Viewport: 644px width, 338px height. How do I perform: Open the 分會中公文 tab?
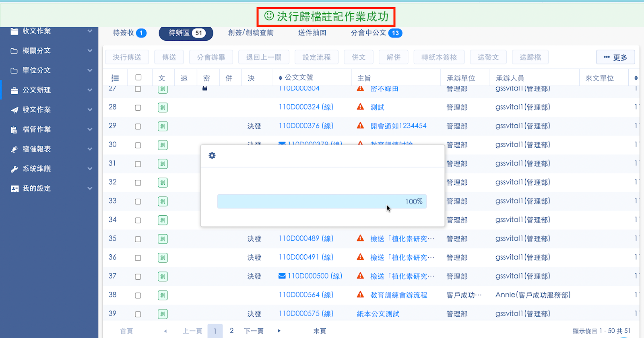(x=376, y=33)
